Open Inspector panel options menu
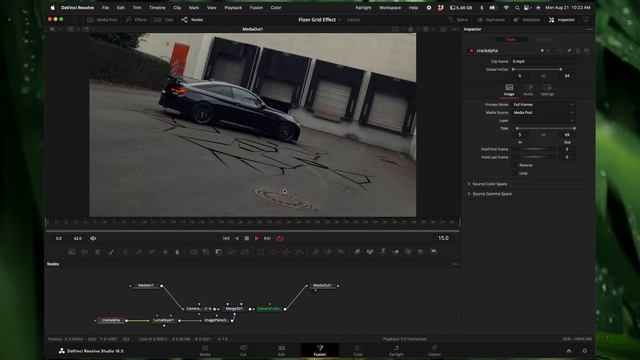Screen dimensions: 640x360 pyautogui.click(x=589, y=29)
